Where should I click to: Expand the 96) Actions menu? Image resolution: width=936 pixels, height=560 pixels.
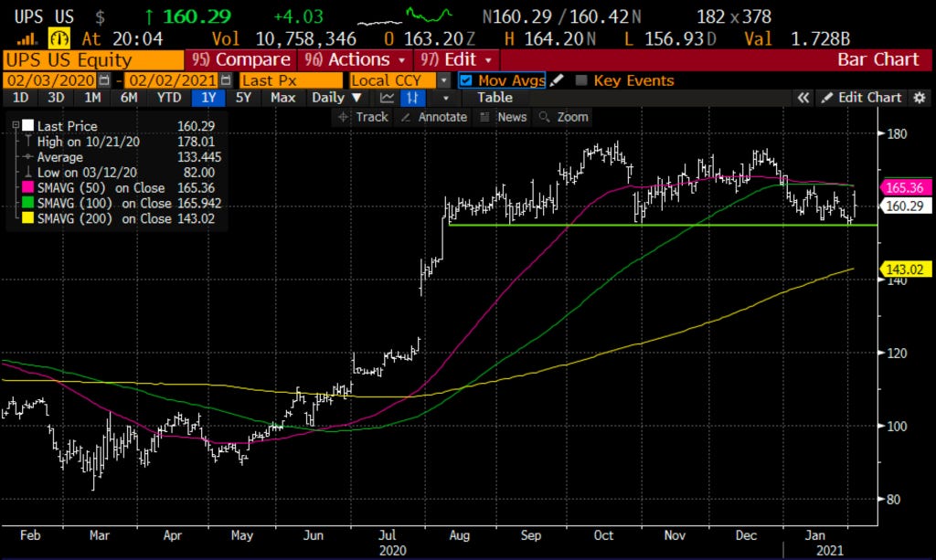pos(356,59)
